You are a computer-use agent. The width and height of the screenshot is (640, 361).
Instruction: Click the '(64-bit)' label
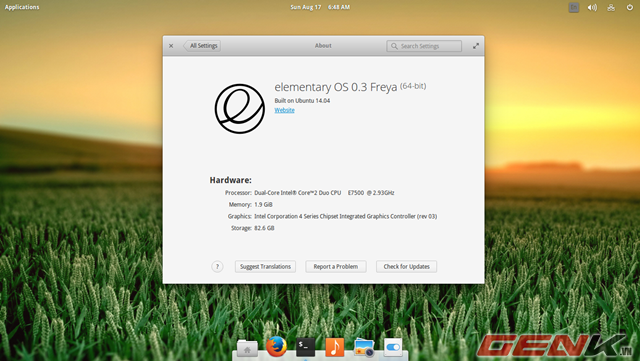pyautogui.click(x=413, y=86)
